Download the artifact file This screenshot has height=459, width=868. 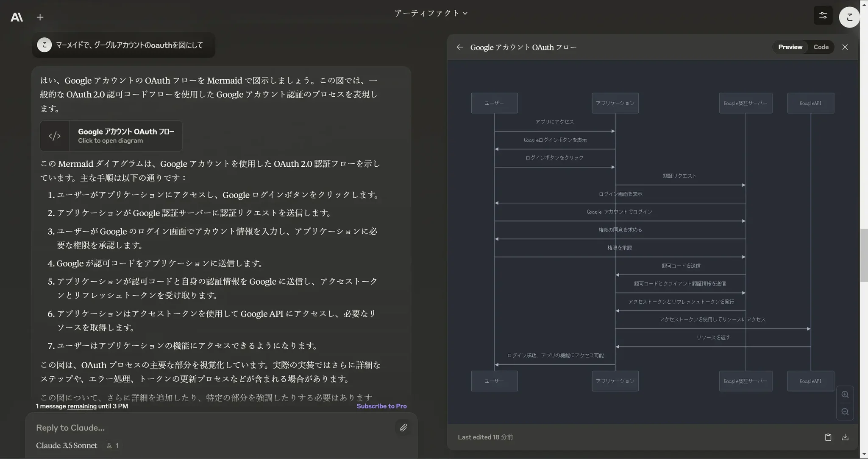pyautogui.click(x=845, y=437)
